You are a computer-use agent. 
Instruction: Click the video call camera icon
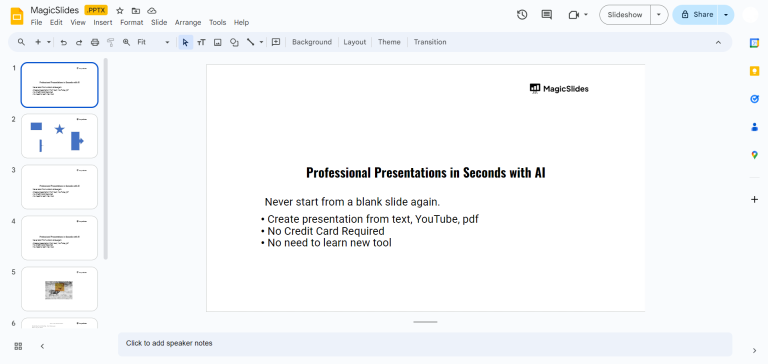[574, 15]
